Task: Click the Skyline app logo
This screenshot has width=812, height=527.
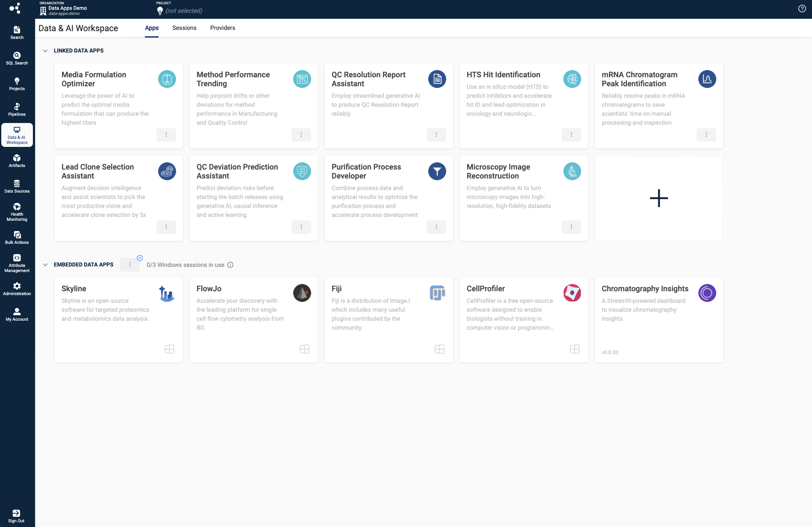Action: tap(167, 293)
